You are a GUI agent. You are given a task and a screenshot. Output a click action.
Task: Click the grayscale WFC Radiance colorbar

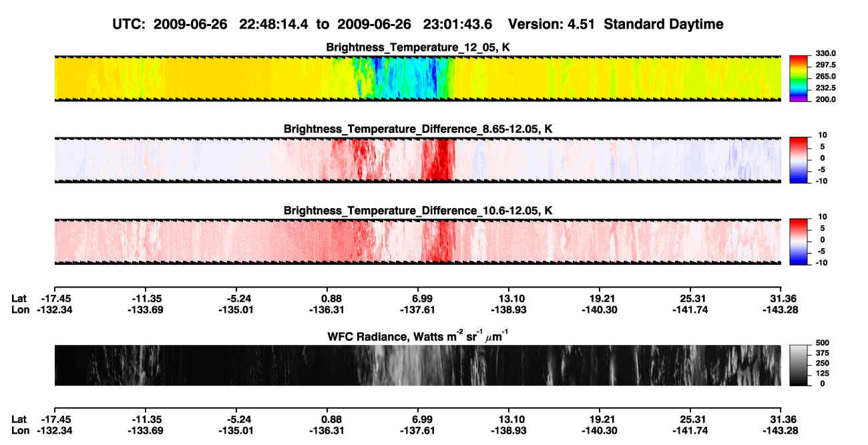point(799,365)
